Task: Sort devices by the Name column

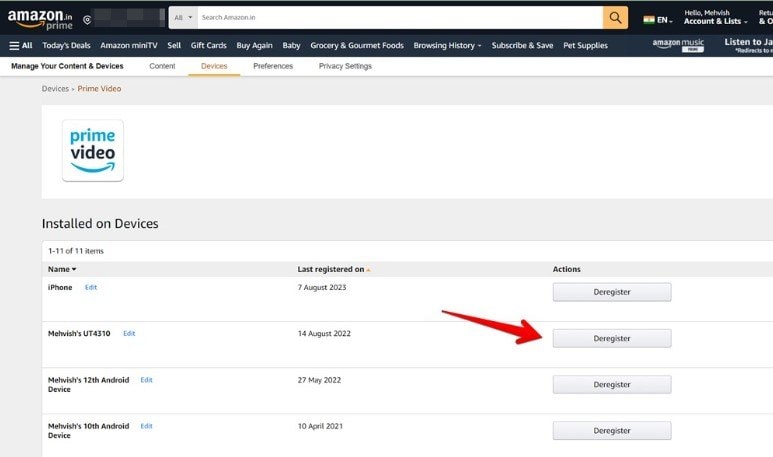Action: point(62,269)
